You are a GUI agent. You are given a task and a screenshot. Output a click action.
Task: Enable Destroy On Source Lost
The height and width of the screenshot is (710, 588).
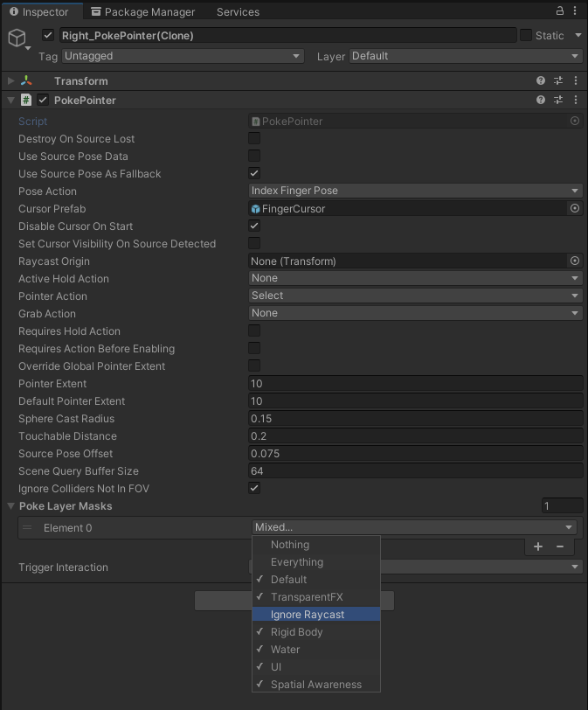click(253, 138)
